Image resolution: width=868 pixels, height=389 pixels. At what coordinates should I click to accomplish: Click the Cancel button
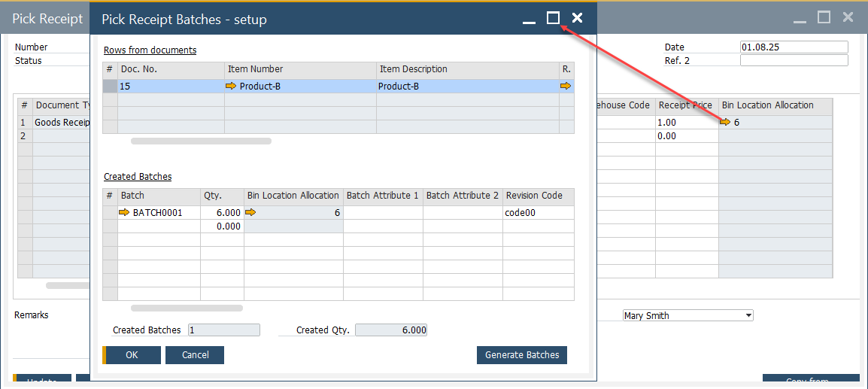[x=195, y=355]
